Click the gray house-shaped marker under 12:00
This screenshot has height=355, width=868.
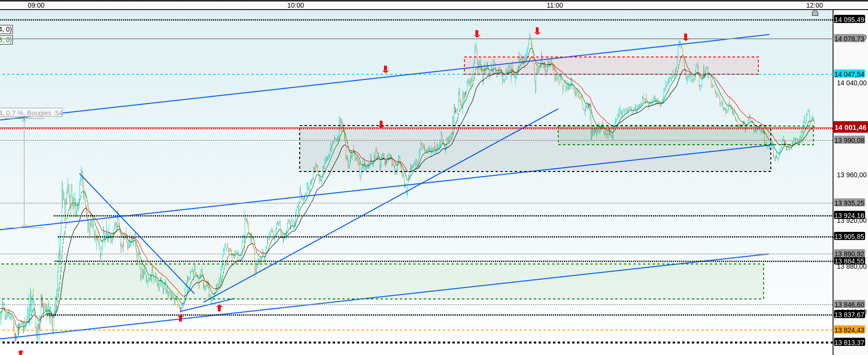815,13
